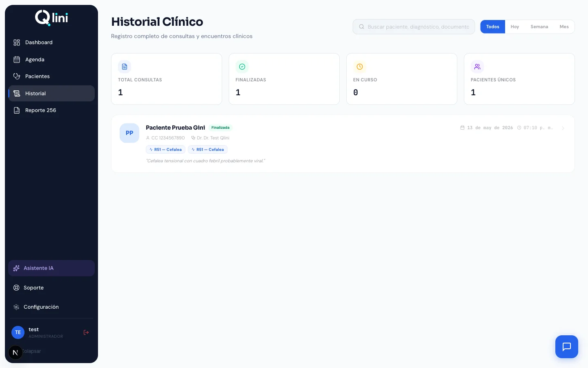588x368 pixels.
Task: Click the Finalizadas checkmark icon
Action: click(242, 67)
